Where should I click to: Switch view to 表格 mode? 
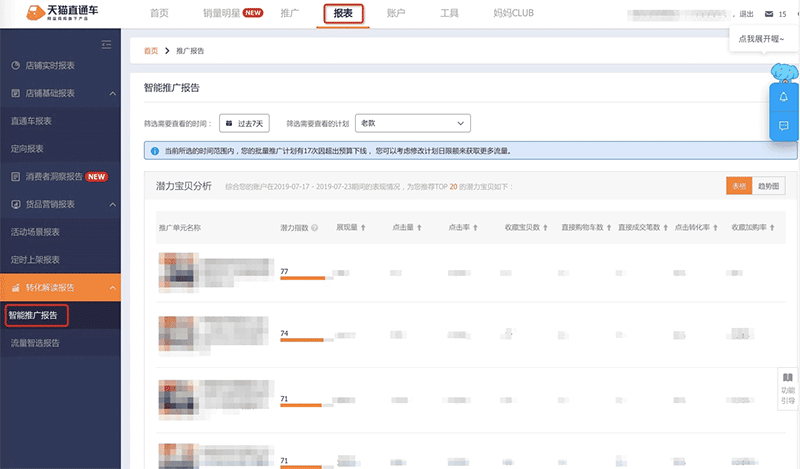(739, 186)
